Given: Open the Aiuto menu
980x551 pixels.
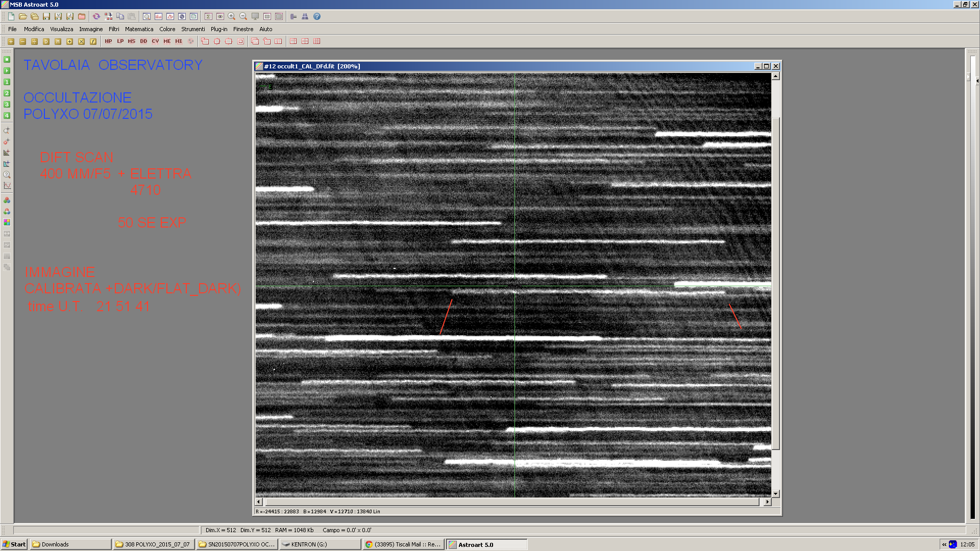Looking at the screenshot, I should 265,29.
